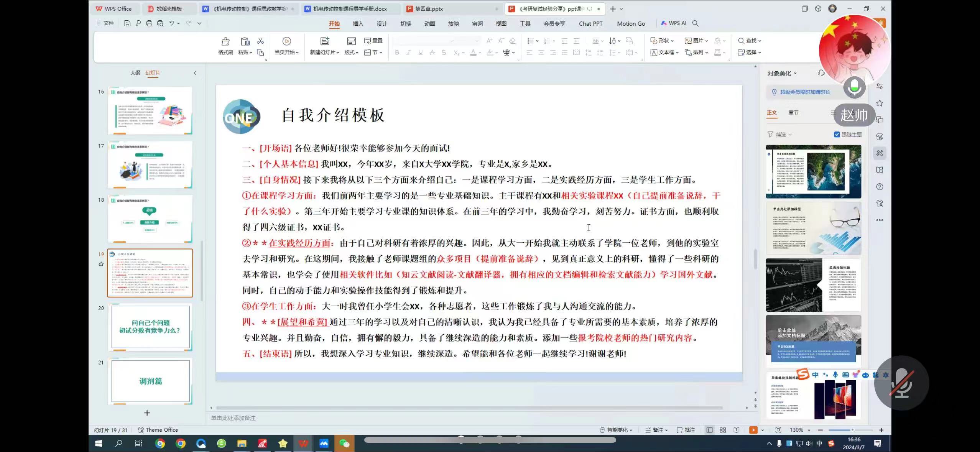Start slideshow from current slide (当页开始)
Image resolution: width=980 pixels, height=452 pixels.
tap(286, 41)
